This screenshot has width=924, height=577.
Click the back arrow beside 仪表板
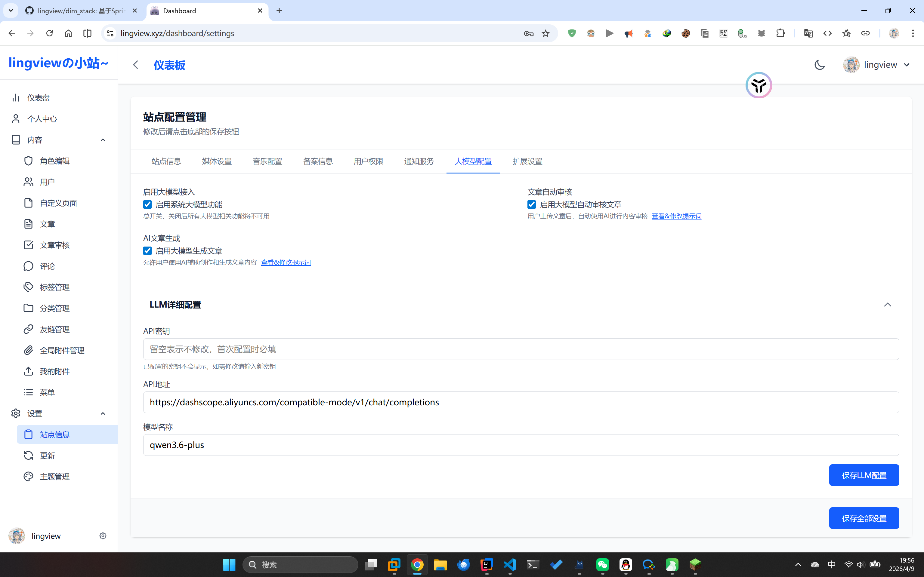pos(135,65)
